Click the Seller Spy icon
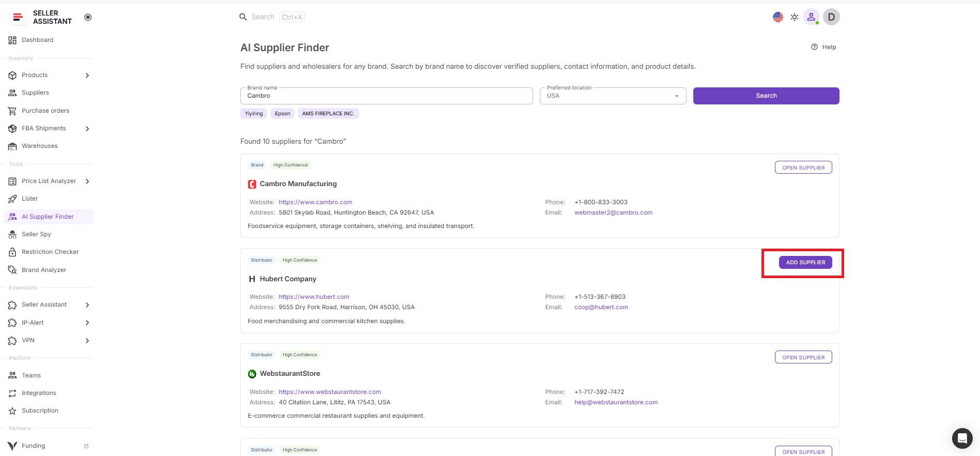 click(x=12, y=235)
